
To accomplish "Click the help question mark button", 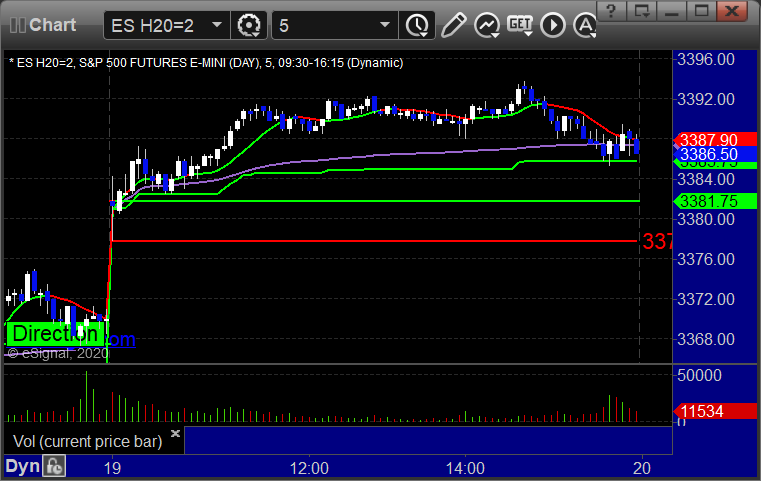I will click(611, 11).
